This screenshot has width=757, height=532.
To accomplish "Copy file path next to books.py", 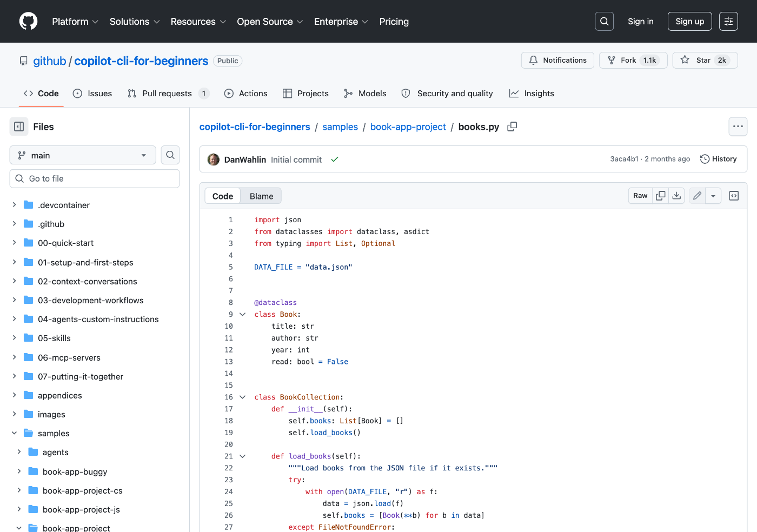I will tap(512, 127).
